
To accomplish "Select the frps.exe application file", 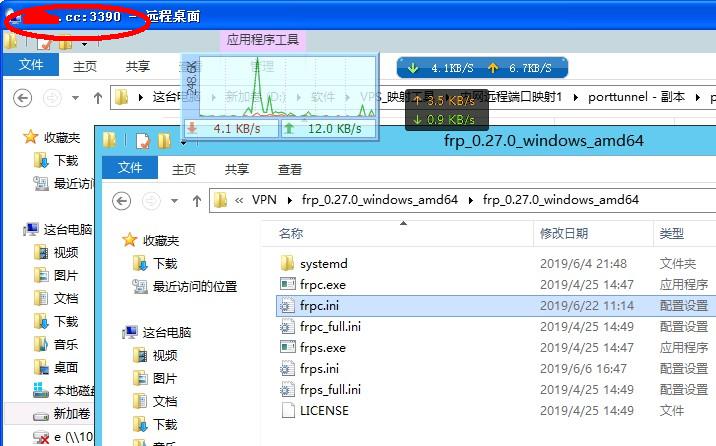I will [x=322, y=347].
